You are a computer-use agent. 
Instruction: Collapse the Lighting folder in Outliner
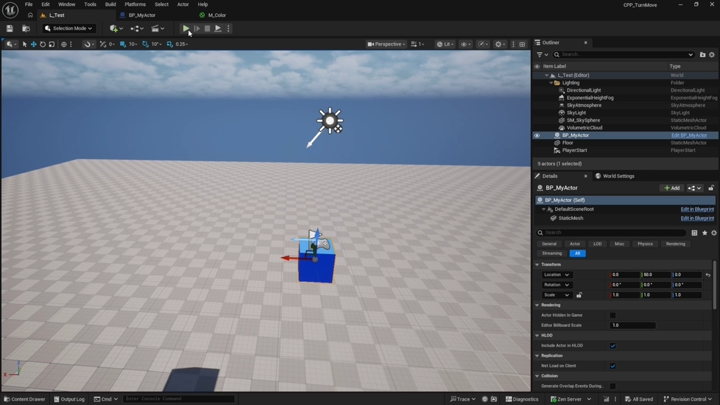click(551, 83)
